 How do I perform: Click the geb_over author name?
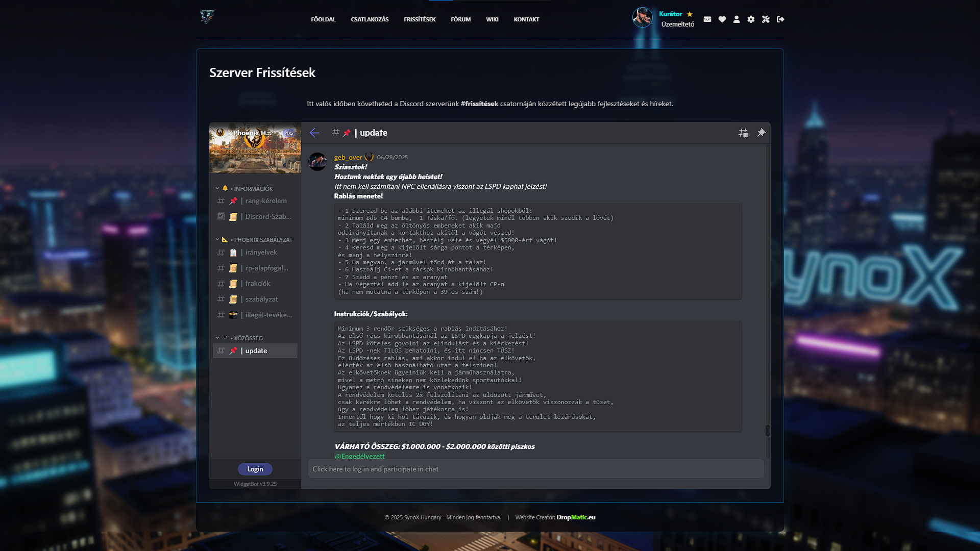click(348, 157)
